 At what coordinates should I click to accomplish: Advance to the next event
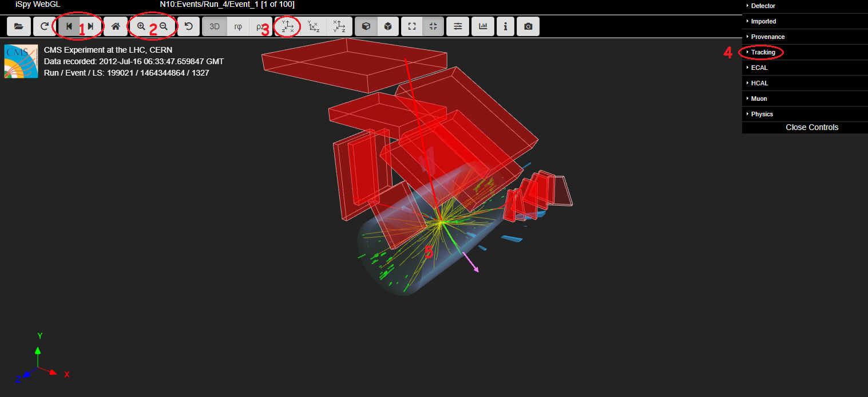pos(90,26)
